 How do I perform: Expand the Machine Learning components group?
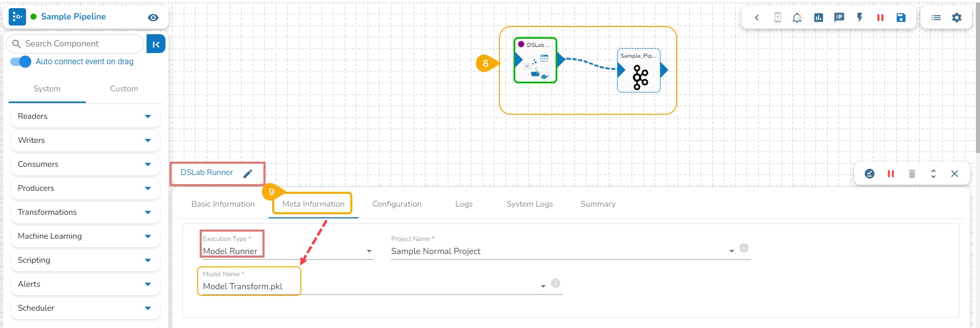85,236
